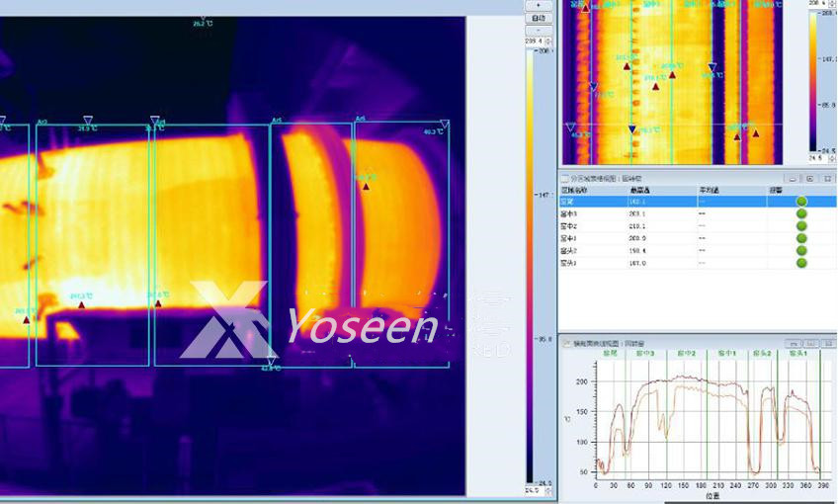The width and height of the screenshot is (838, 504).
Task: Sort by the 区域名称 column header
Action: [x=593, y=191]
